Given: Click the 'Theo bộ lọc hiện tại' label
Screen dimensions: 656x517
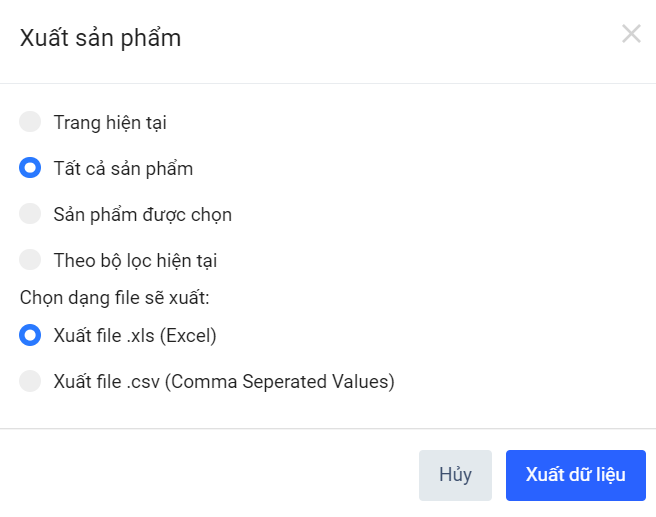Looking at the screenshot, I should pyautogui.click(x=135, y=261).
